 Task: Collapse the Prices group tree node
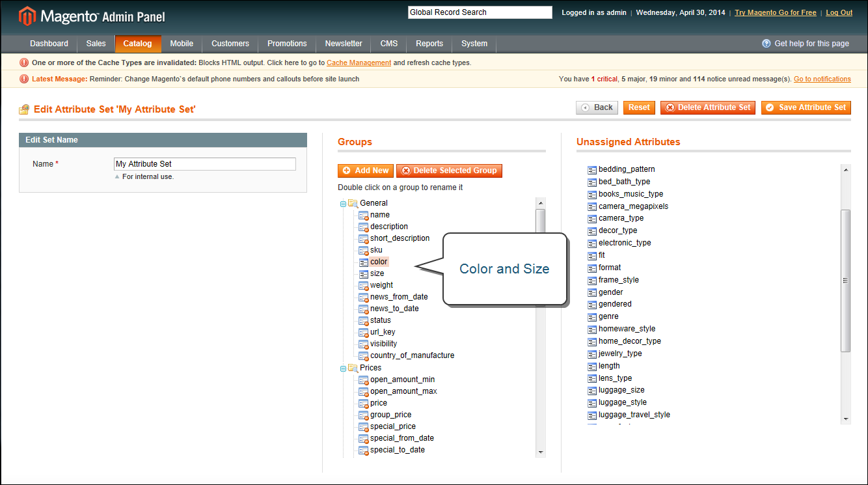click(x=343, y=368)
